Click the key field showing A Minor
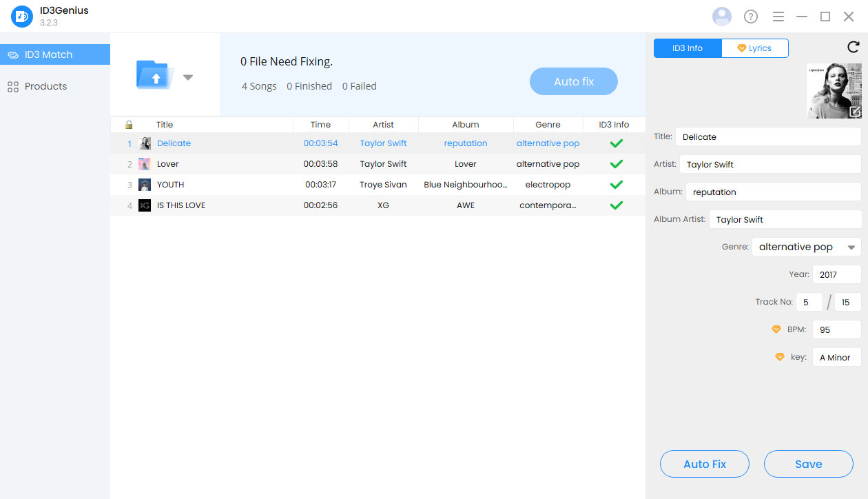 (837, 357)
